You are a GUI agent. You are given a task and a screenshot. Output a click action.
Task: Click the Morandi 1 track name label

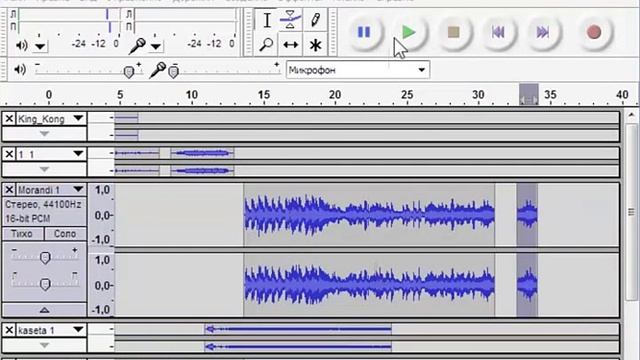click(39, 190)
